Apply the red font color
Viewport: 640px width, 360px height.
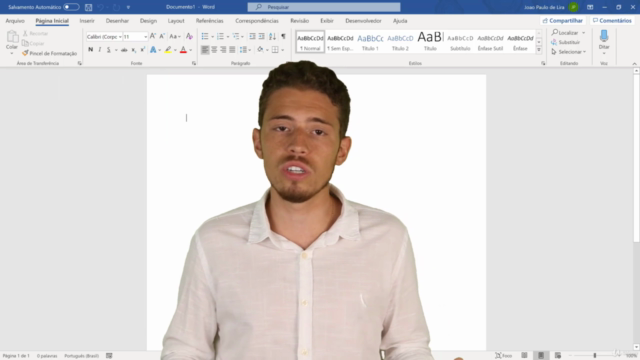click(x=183, y=50)
